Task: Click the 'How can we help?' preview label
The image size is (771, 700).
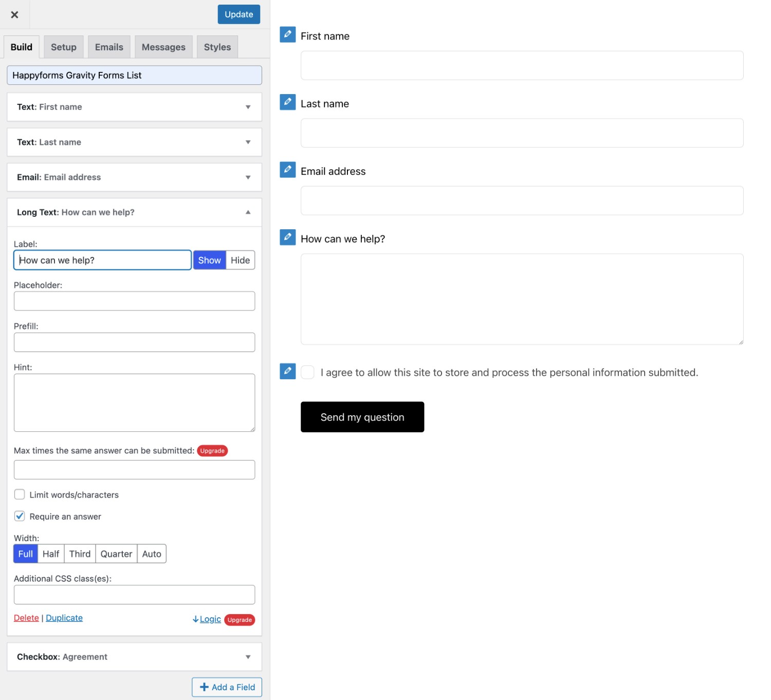Action: tap(343, 239)
